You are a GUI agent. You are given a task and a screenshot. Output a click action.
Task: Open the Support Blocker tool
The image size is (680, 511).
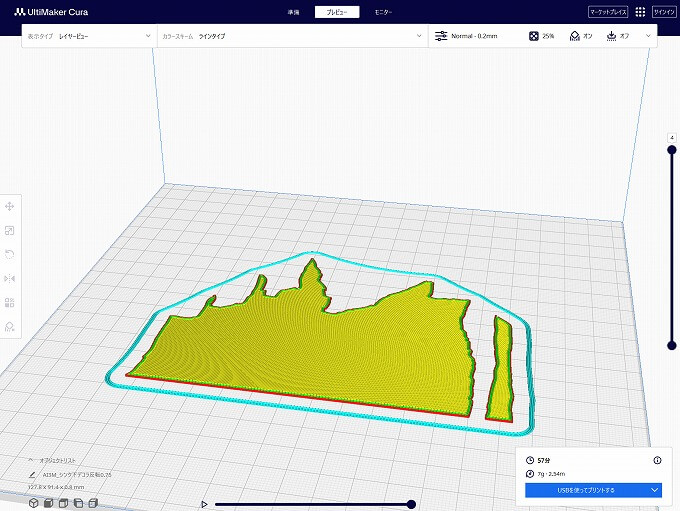pos(9,326)
